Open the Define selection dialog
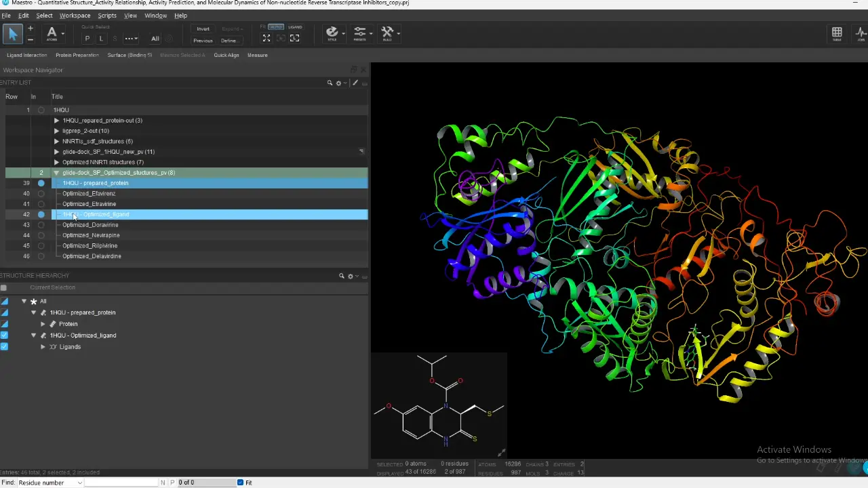This screenshot has width=868, height=488. [229, 41]
